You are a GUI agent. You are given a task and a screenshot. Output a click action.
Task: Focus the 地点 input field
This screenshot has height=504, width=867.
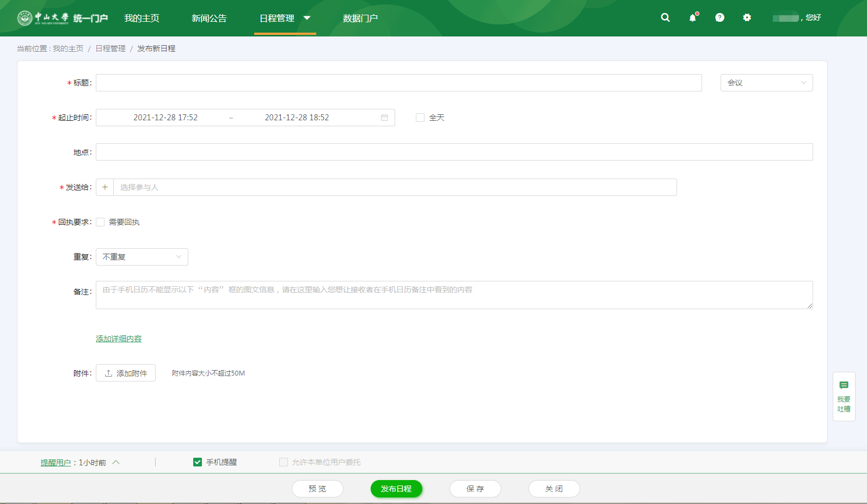454,152
